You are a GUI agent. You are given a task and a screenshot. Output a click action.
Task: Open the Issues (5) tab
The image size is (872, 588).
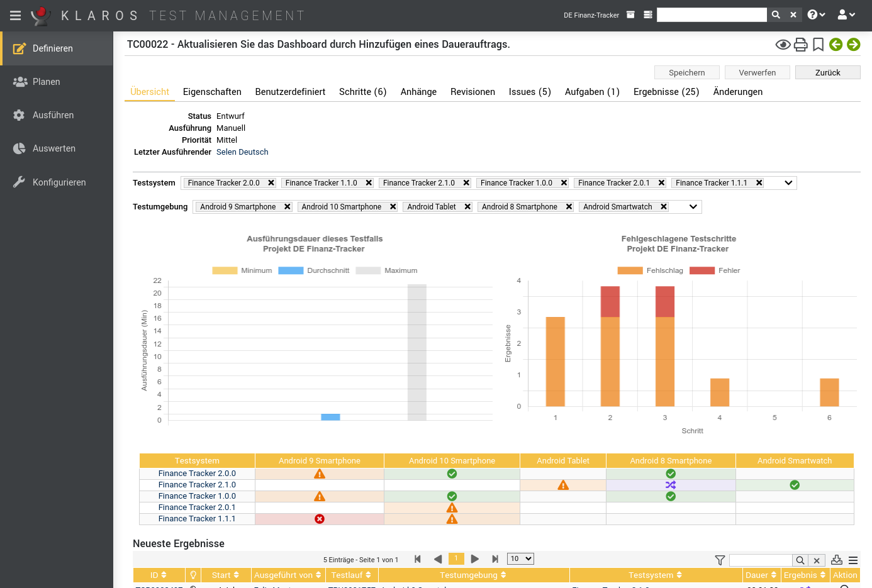point(530,92)
